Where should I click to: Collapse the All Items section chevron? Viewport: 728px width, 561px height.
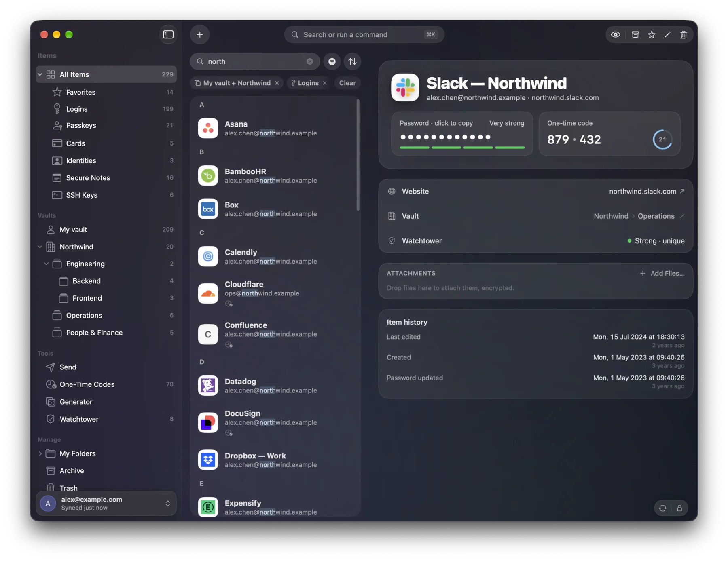(40, 74)
